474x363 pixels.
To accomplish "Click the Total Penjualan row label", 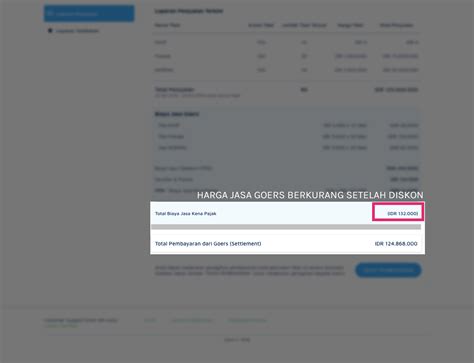I will coord(174,89).
